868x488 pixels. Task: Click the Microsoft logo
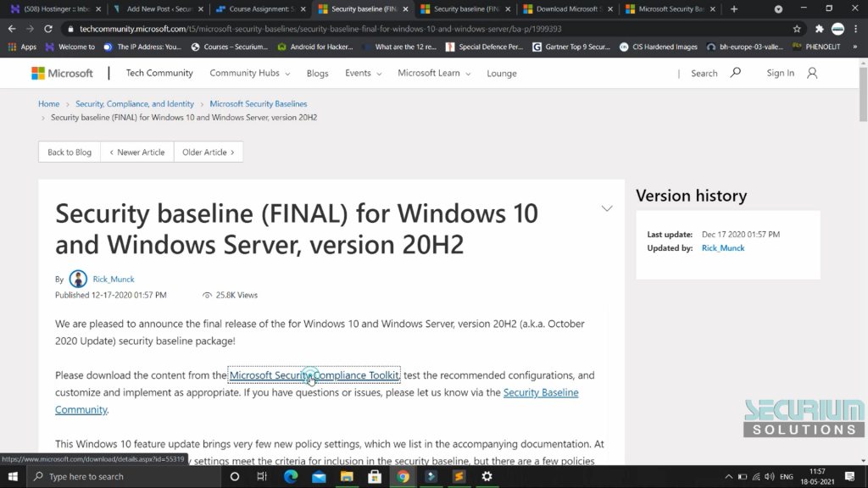tap(62, 73)
